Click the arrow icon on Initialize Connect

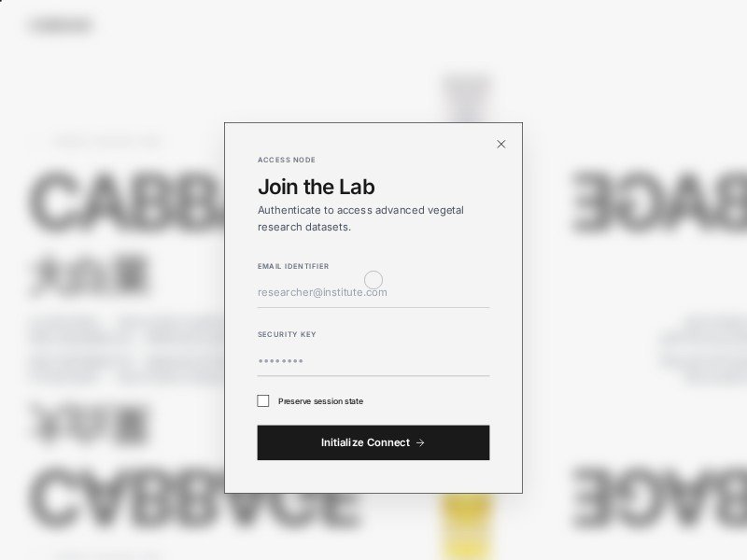coord(420,443)
